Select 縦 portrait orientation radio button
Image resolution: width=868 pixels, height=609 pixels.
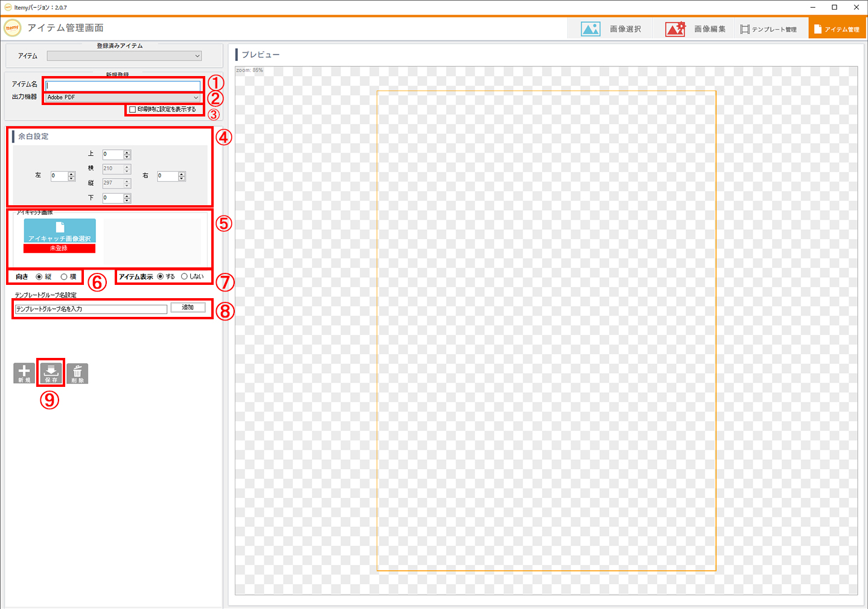(39, 277)
